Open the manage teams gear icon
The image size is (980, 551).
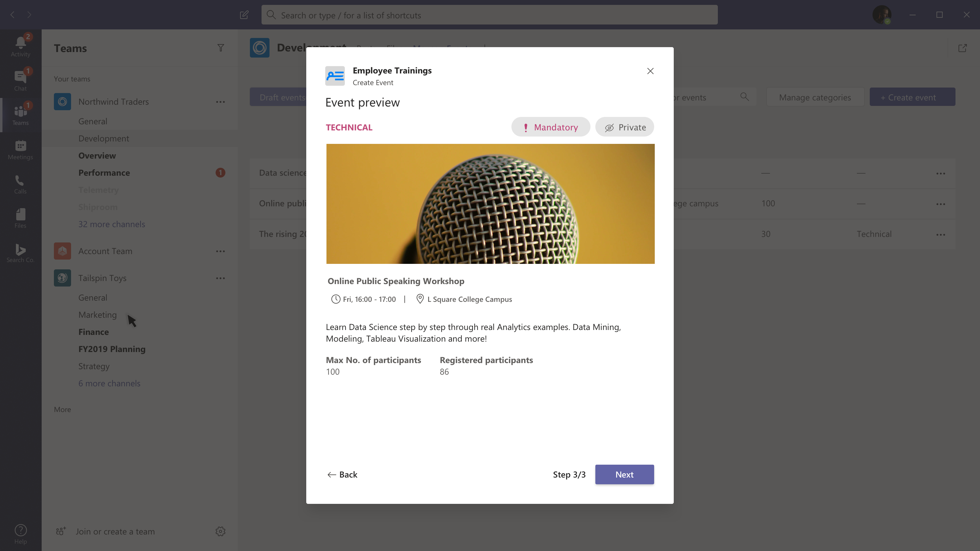[x=220, y=531]
